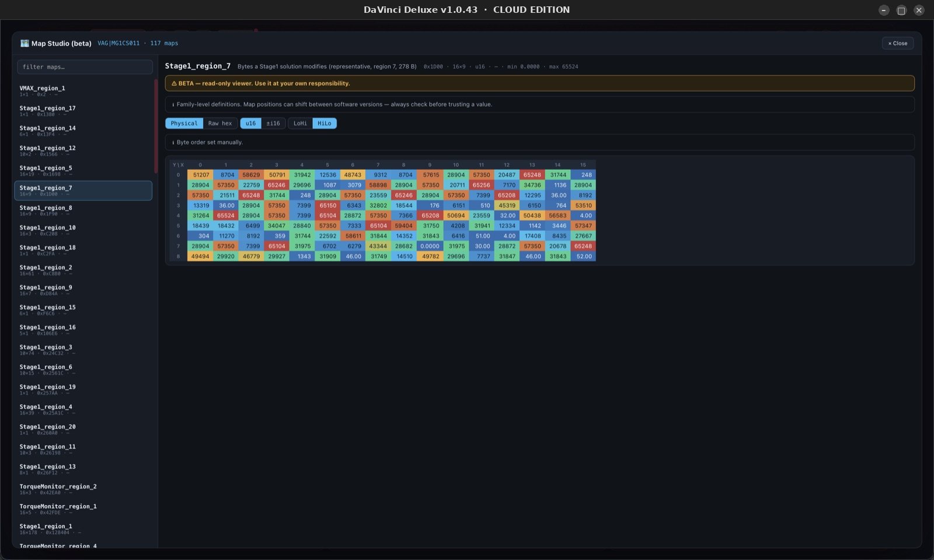Viewport: 934px width, 560px height.
Task: Switch view to Raw hex
Action: pyautogui.click(x=220, y=123)
